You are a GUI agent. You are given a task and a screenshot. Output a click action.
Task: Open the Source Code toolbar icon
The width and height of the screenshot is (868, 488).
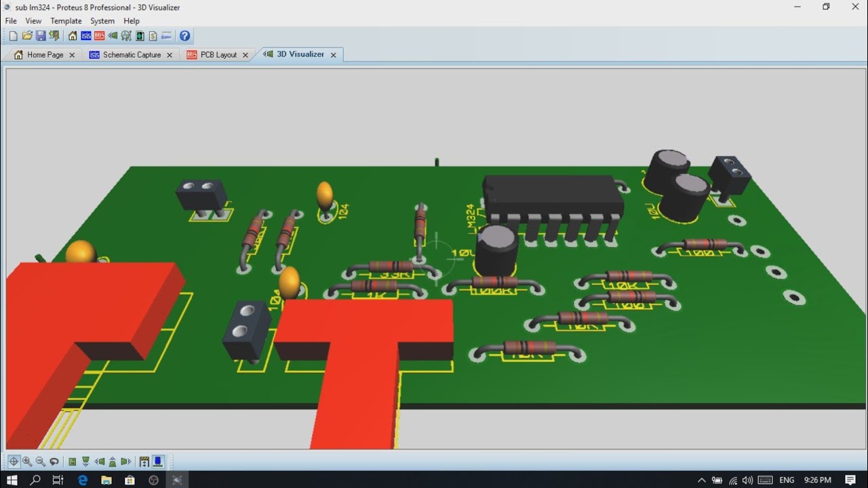pos(166,36)
